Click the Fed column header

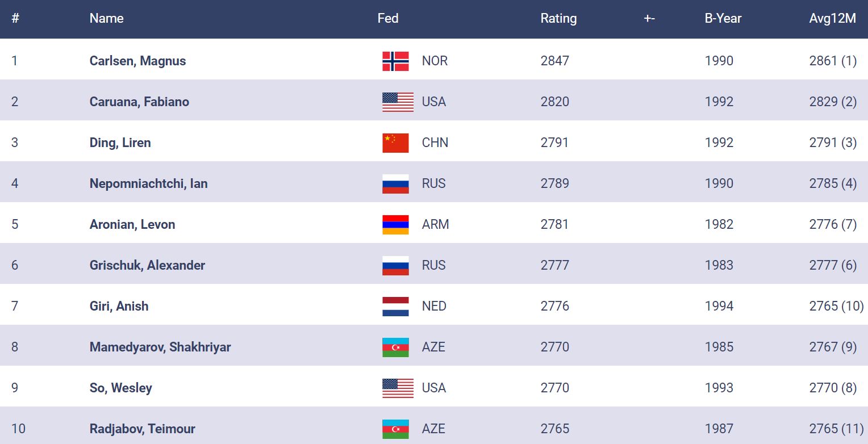[388, 19]
